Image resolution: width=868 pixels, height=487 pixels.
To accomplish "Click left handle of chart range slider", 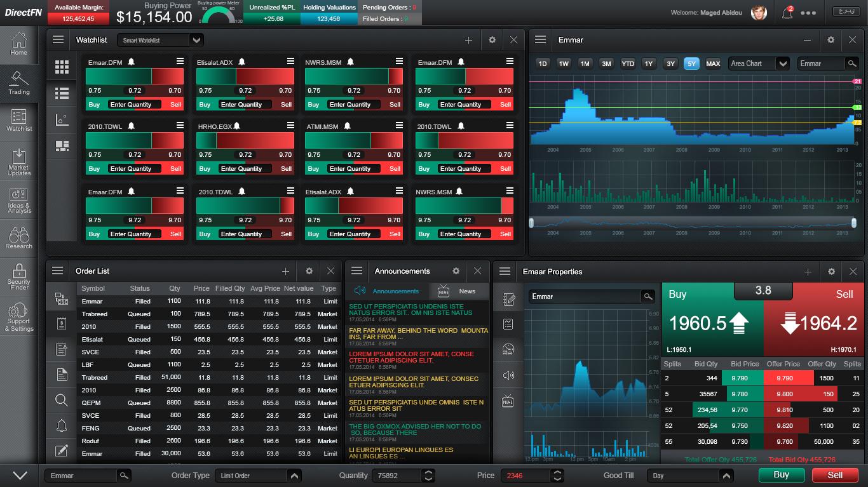I will pos(531,222).
